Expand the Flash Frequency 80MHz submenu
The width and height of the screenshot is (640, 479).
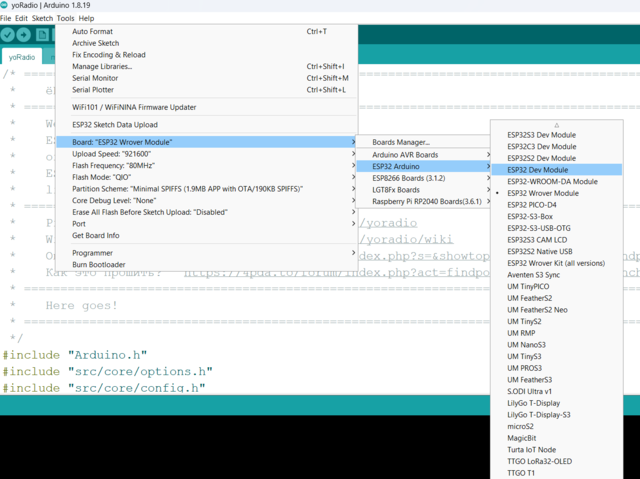207,165
